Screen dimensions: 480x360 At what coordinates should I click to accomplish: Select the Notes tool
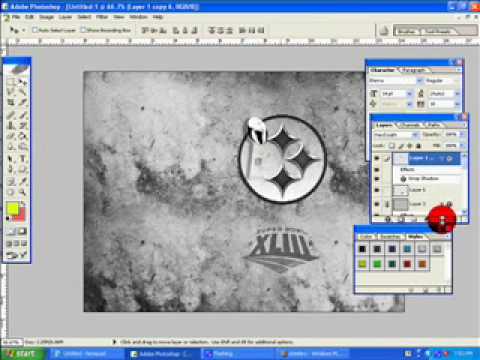[11, 181]
